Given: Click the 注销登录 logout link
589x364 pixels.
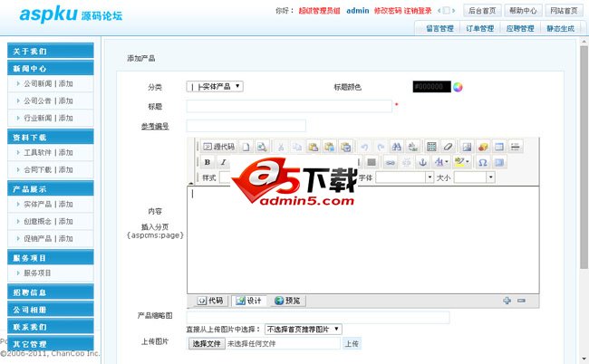Looking at the screenshot, I should (x=418, y=11).
